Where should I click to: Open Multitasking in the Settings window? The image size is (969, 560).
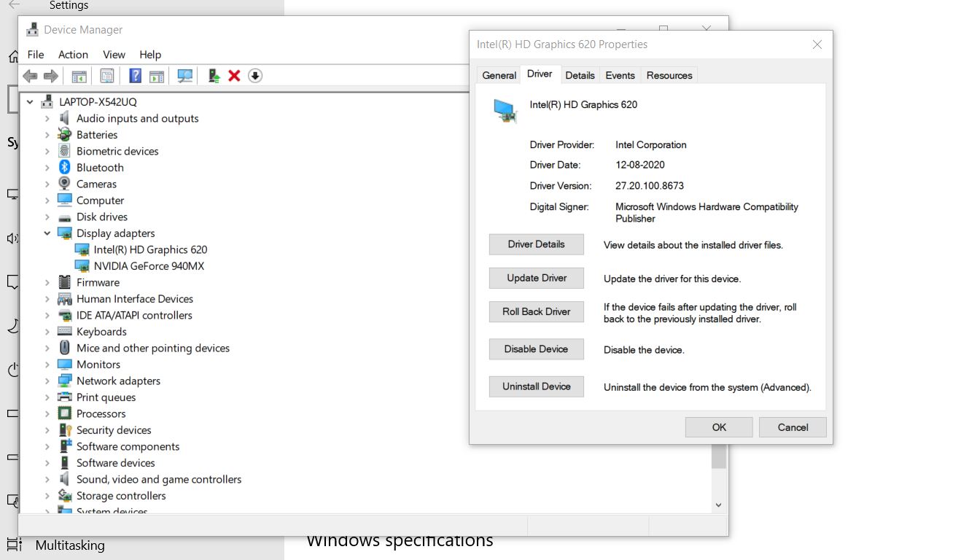[x=70, y=545]
